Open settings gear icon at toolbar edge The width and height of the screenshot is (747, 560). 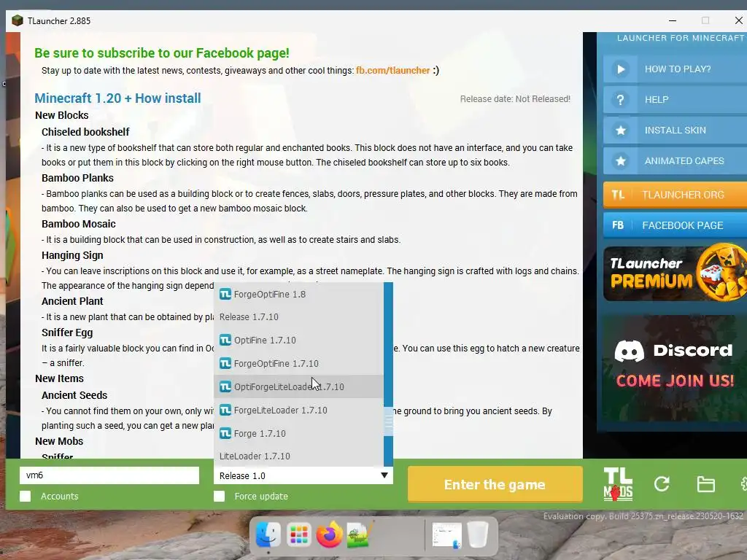click(x=743, y=484)
